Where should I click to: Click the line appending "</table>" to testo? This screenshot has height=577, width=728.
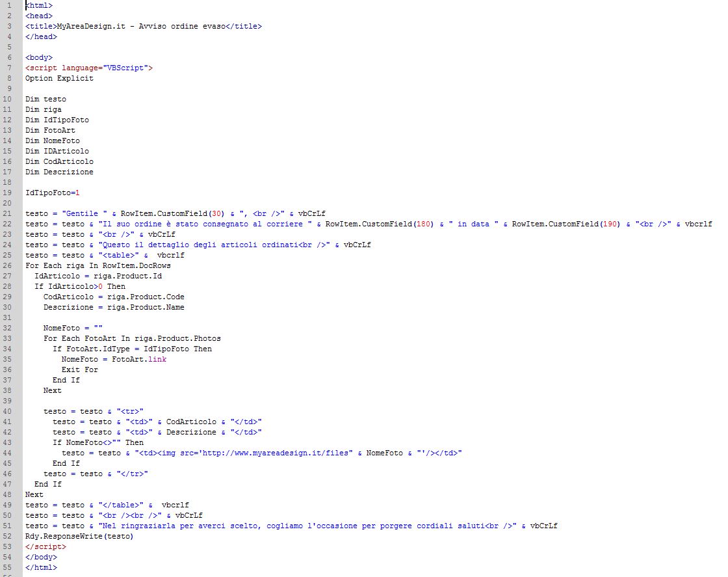coord(107,505)
